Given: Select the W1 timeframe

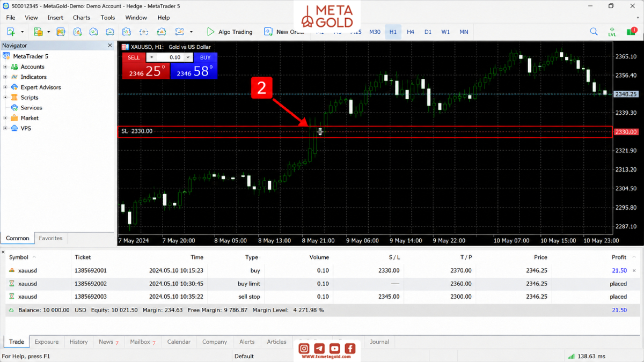Looking at the screenshot, I should click(445, 32).
